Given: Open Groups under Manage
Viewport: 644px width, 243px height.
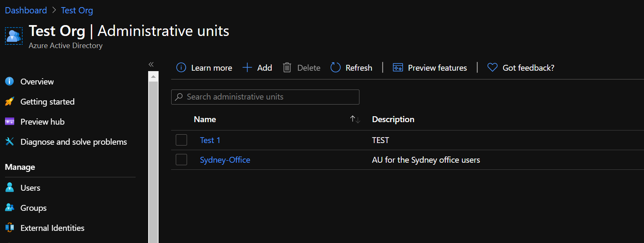Looking at the screenshot, I should click(33, 208).
